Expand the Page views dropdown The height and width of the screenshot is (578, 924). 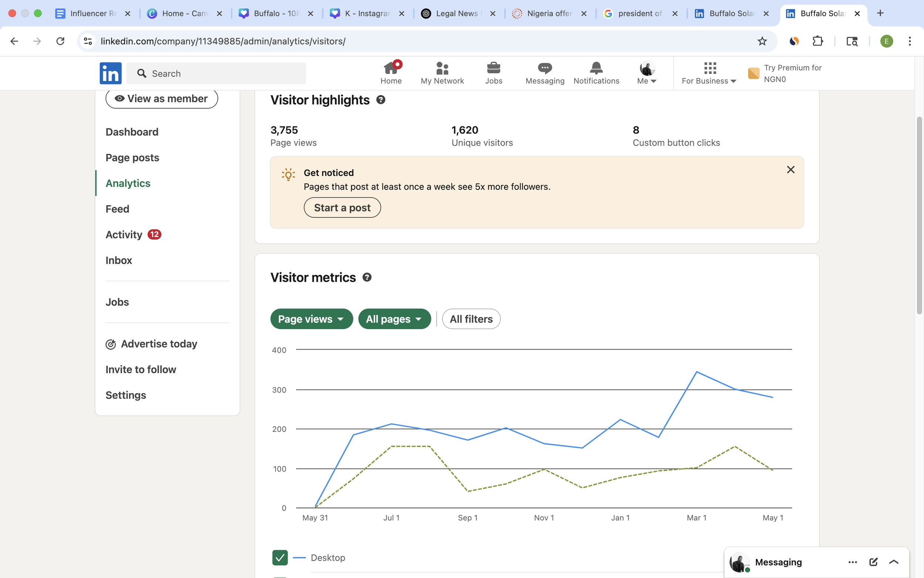click(x=311, y=319)
